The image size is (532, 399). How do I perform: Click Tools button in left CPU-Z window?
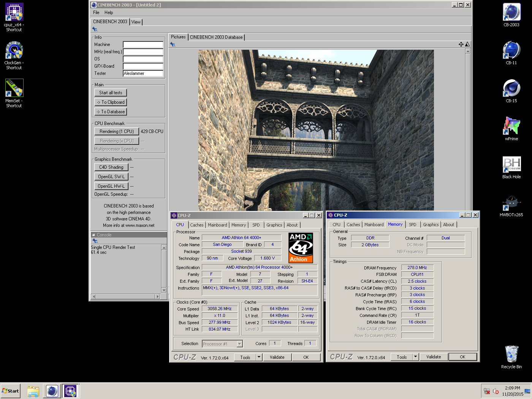(x=245, y=357)
